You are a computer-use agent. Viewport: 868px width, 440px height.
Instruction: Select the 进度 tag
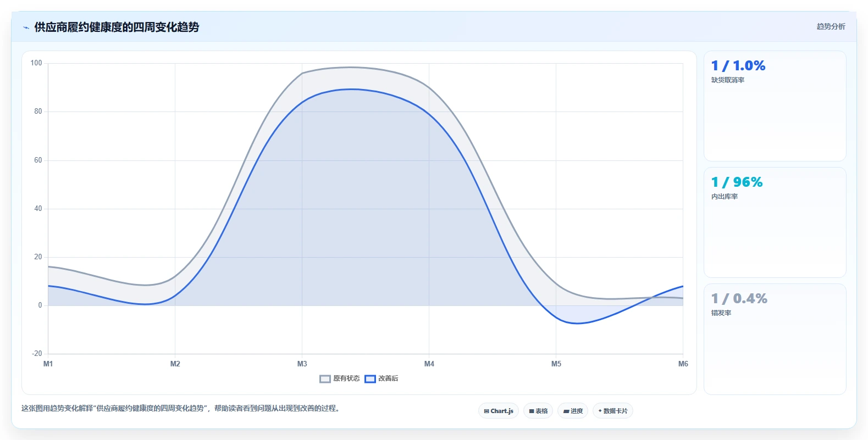(x=573, y=411)
